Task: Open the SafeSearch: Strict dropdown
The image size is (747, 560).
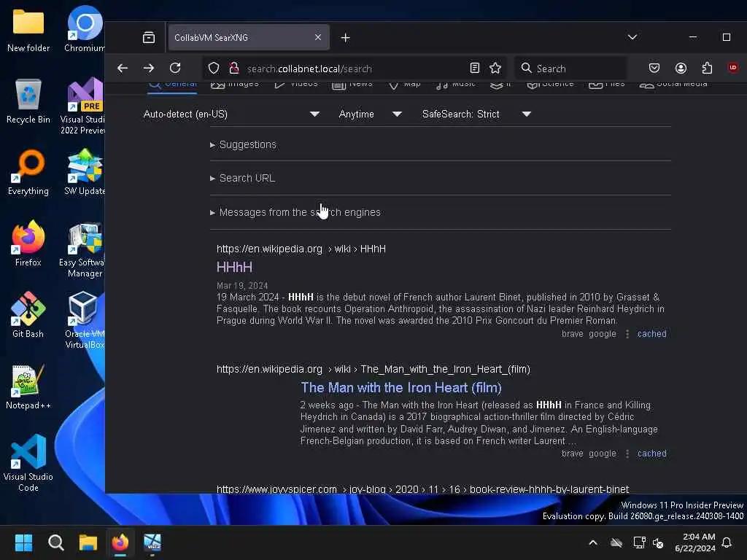Action: pyautogui.click(x=476, y=114)
